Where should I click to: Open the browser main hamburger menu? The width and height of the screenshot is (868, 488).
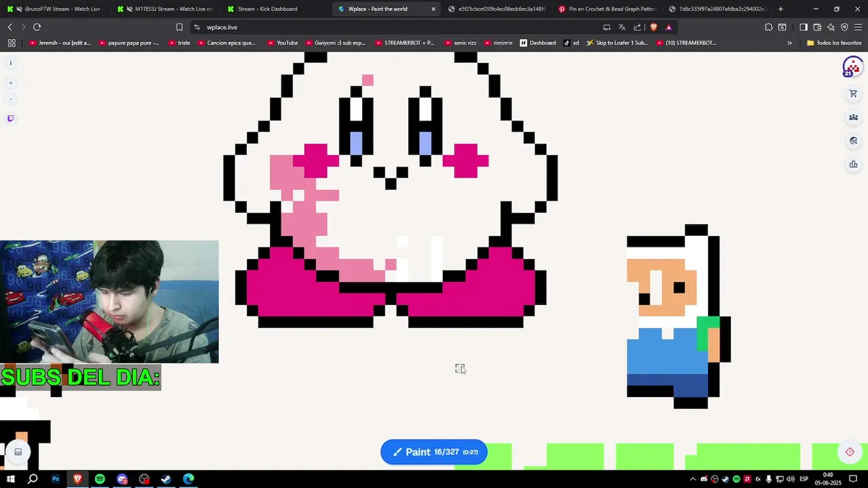click(x=858, y=27)
